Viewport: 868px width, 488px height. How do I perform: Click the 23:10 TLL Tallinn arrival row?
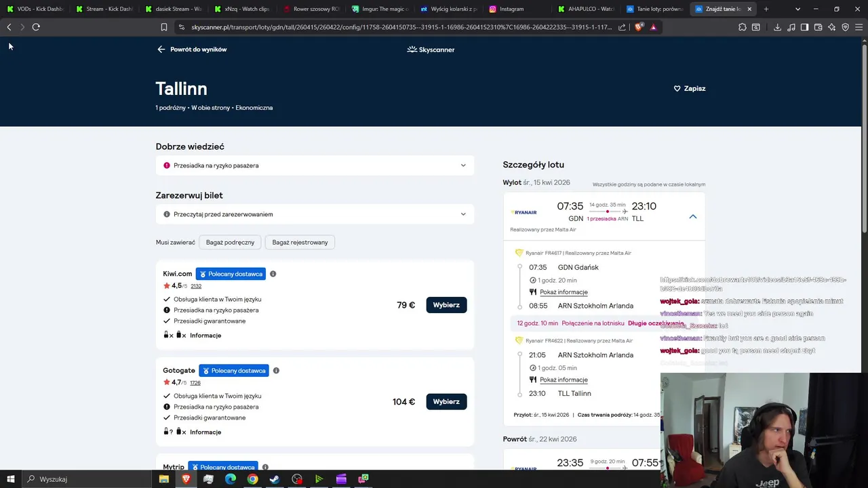coord(560,393)
